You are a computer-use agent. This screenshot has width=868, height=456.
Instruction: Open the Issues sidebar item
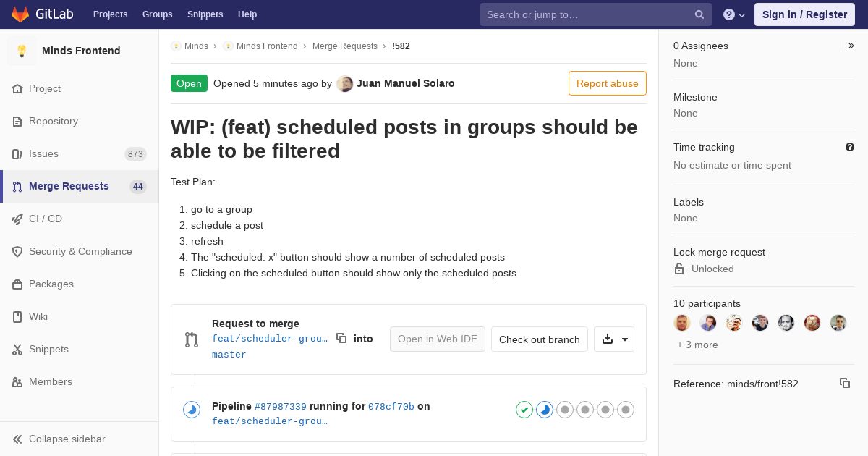(43, 153)
